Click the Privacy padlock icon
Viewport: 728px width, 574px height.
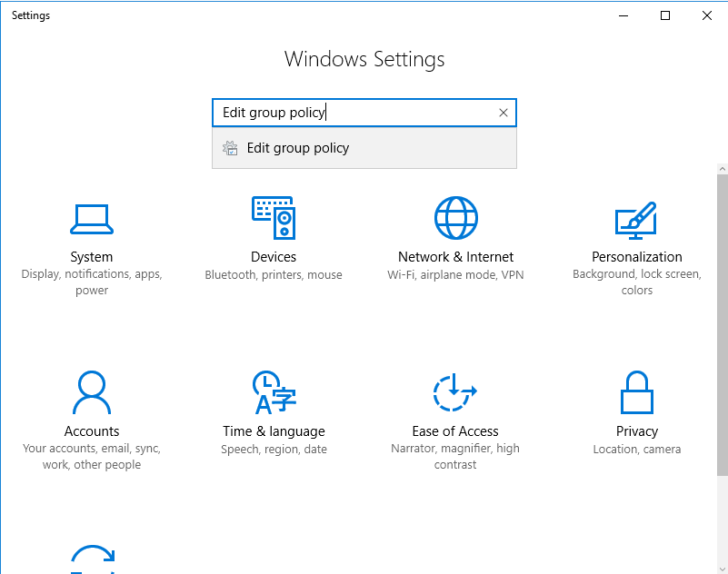(636, 392)
